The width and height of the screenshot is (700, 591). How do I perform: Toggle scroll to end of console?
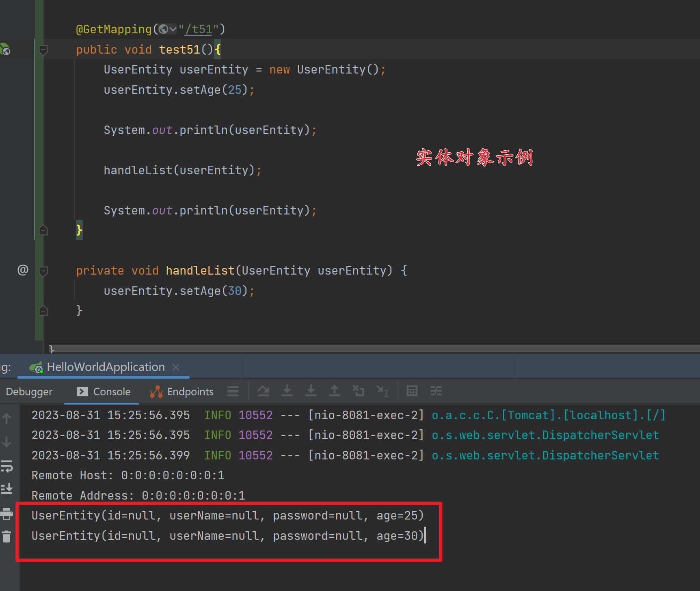click(x=6, y=489)
